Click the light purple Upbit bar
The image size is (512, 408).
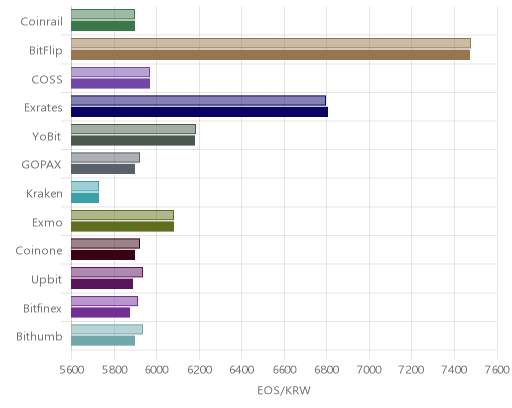tap(107, 272)
